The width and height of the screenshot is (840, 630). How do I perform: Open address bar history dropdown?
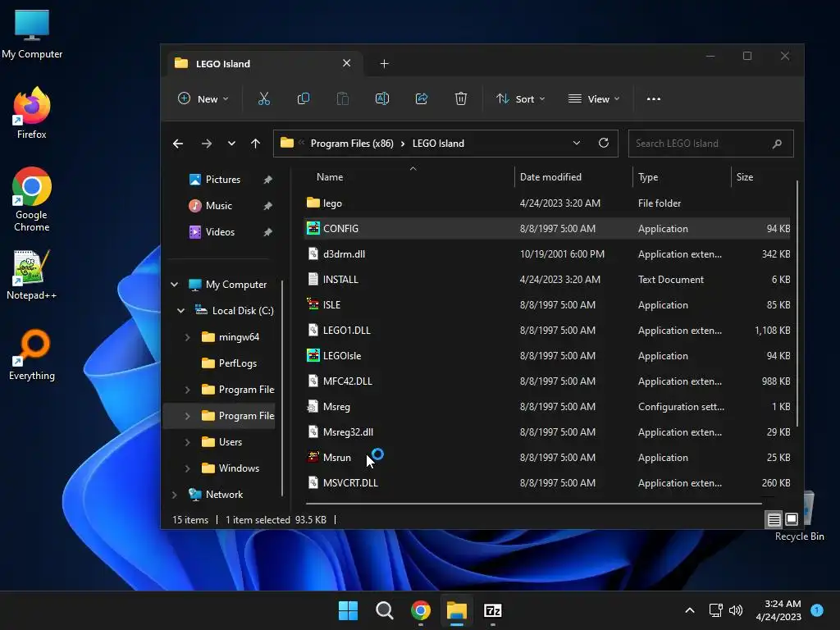click(577, 143)
